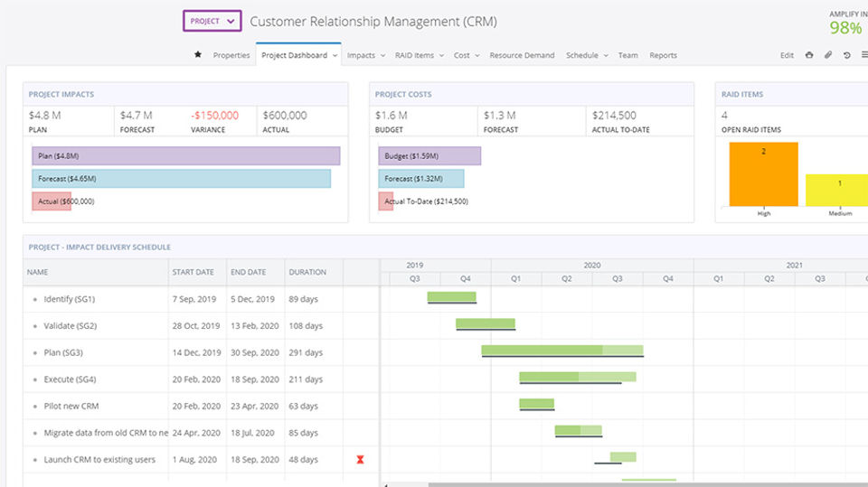Click the $4.8 M plan value
This screenshot has width=868, height=487.
45,115
